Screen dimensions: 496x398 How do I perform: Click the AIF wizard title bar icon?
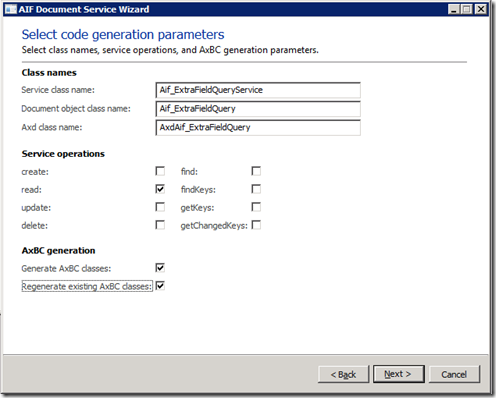(10, 9)
